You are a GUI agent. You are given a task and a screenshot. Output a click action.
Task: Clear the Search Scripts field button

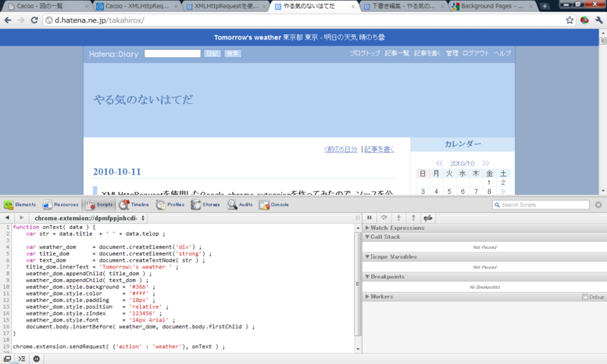(x=599, y=205)
